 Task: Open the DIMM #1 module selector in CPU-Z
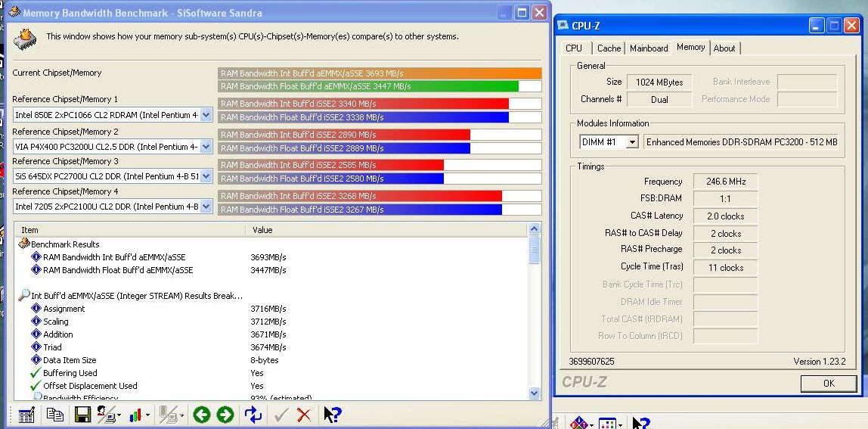coord(609,142)
